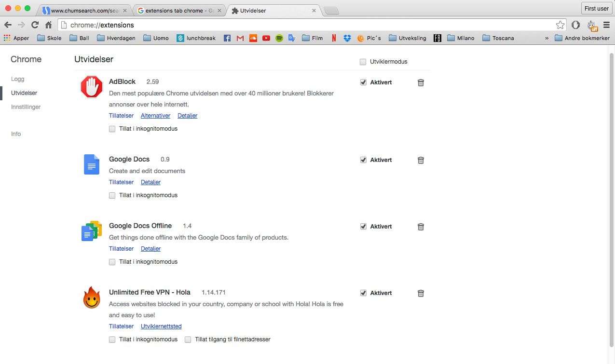The height and width of the screenshot is (364, 615).
Task: Click the forward navigation arrow
Action: 21,25
